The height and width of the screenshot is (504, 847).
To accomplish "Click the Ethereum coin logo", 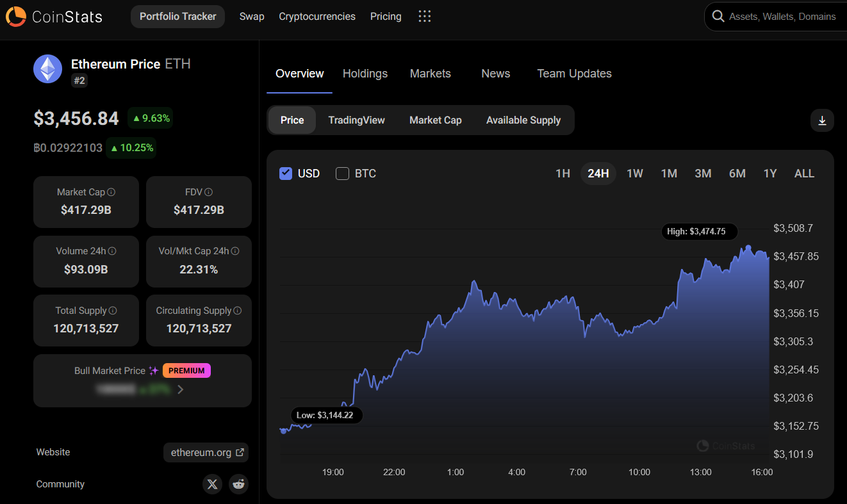I will tap(47, 69).
